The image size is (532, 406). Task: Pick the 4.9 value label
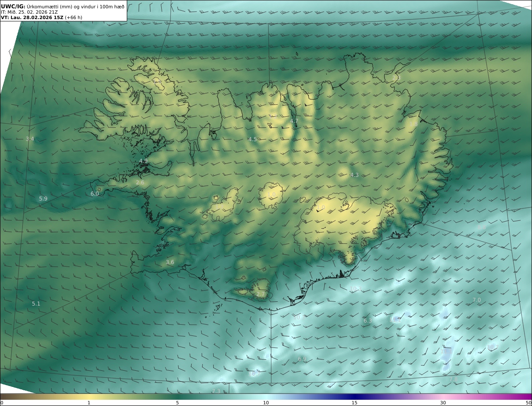pos(143,161)
